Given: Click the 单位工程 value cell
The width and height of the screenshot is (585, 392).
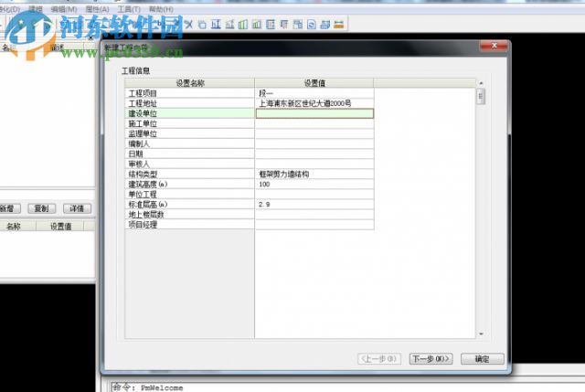Looking at the screenshot, I should [x=314, y=194].
